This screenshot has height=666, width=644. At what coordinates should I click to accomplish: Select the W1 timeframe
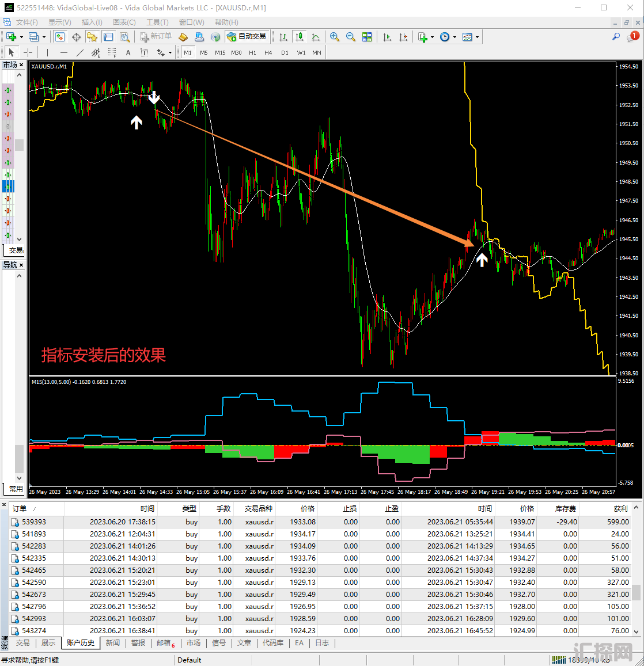pos(301,52)
